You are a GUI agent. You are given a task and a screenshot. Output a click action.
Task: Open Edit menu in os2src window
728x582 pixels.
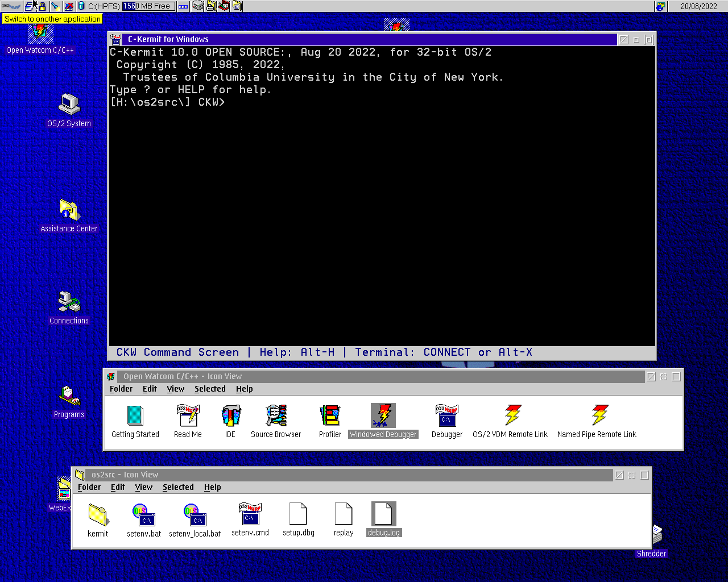click(x=118, y=487)
